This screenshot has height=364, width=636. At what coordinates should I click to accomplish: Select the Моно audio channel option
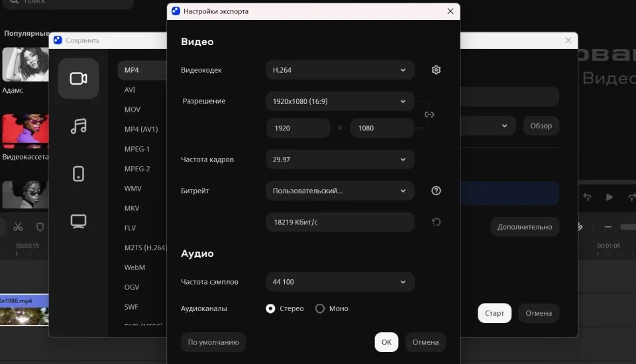point(332,309)
